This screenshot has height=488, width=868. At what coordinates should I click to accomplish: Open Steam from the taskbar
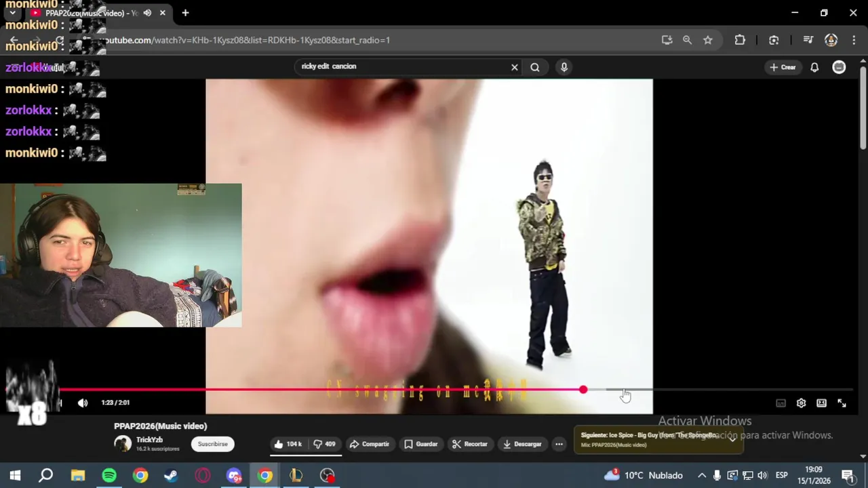point(172,475)
